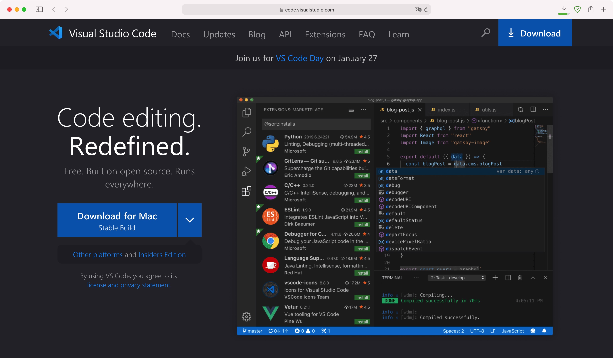Open notifications bell in status bar
The height and width of the screenshot is (364, 613).
544,331
